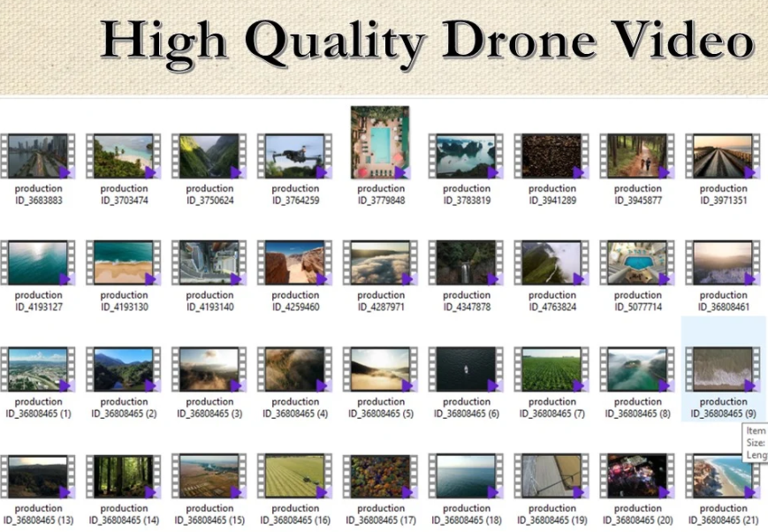This screenshot has height=532, width=768.
Task: Open the production ID_3703474 beach video
Action: (x=123, y=159)
